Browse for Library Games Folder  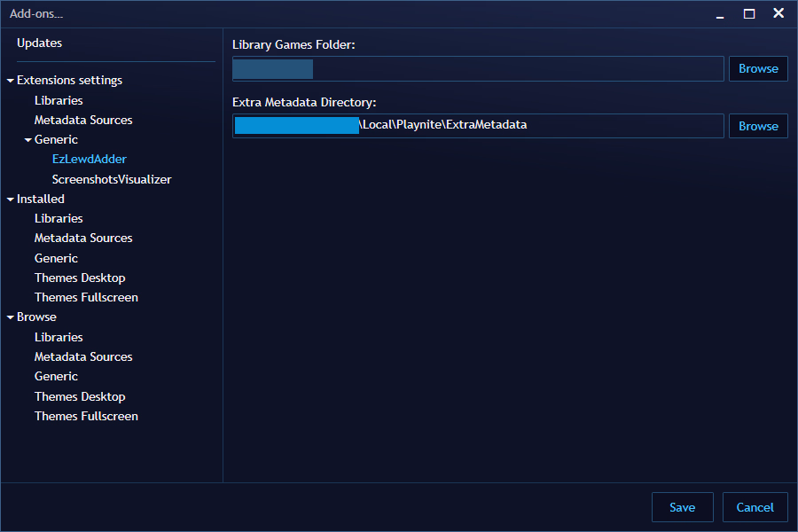click(x=758, y=69)
